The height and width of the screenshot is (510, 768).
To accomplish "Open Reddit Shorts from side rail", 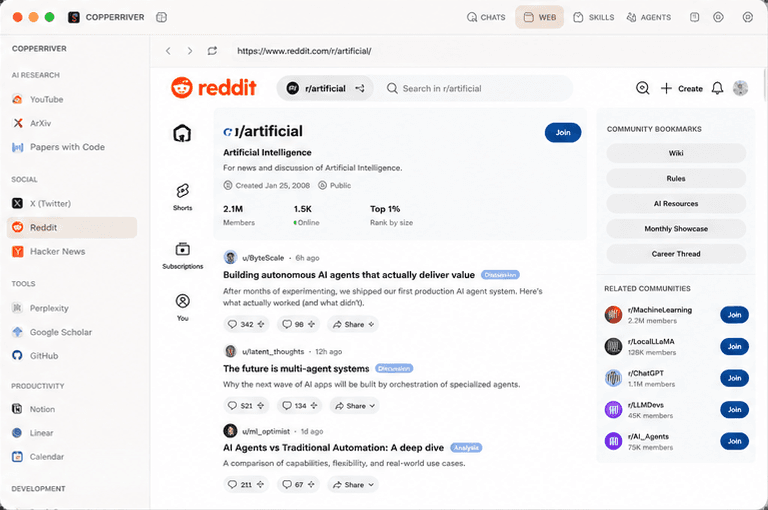I will [x=182, y=196].
